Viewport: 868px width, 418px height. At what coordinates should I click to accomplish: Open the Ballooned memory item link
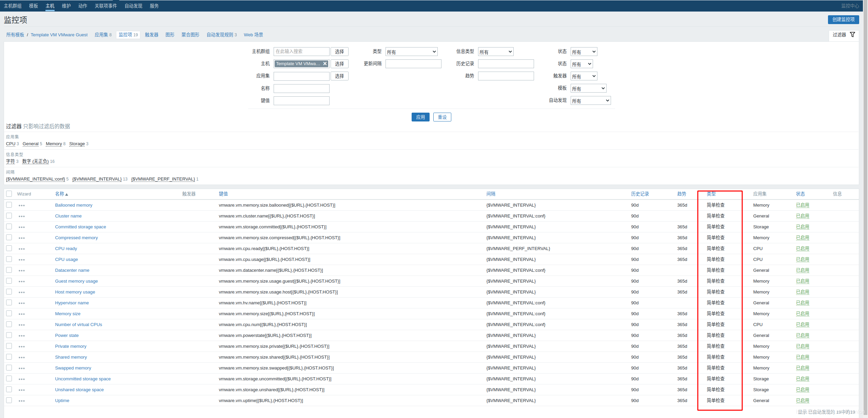(x=74, y=205)
